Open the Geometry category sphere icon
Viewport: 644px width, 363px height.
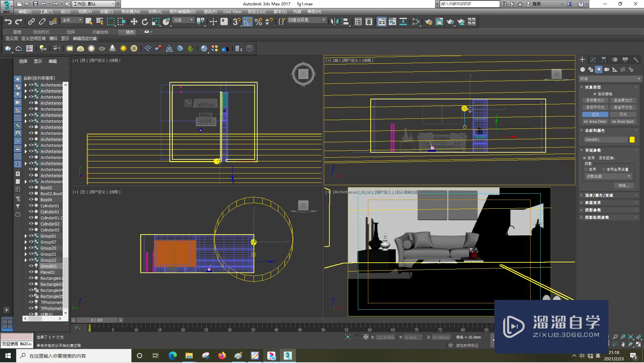[x=583, y=69]
